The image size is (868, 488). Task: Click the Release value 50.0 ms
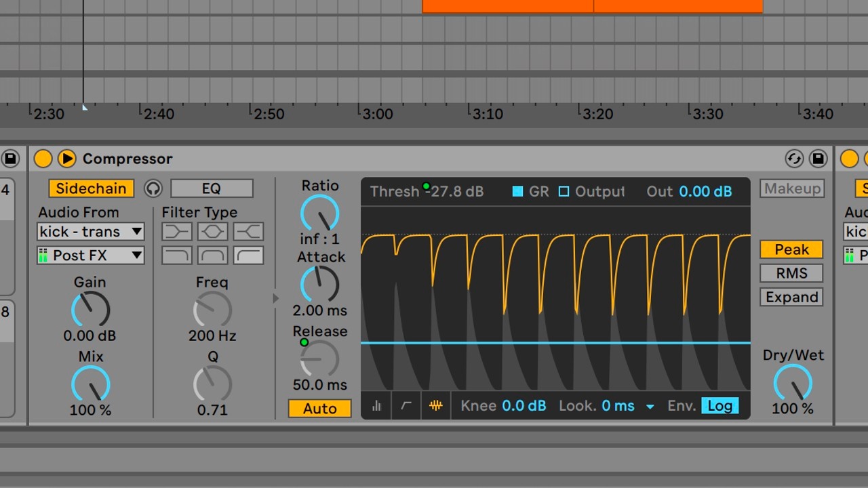pyautogui.click(x=319, y=385)
